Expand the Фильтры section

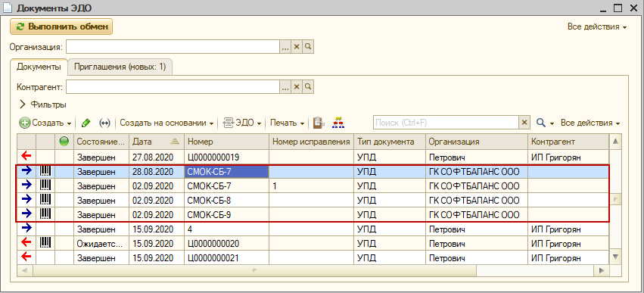43,104
